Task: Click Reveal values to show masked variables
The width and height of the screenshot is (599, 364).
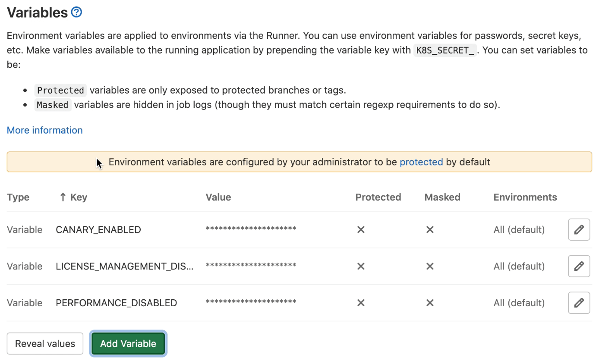Action: tap(45, 343)
